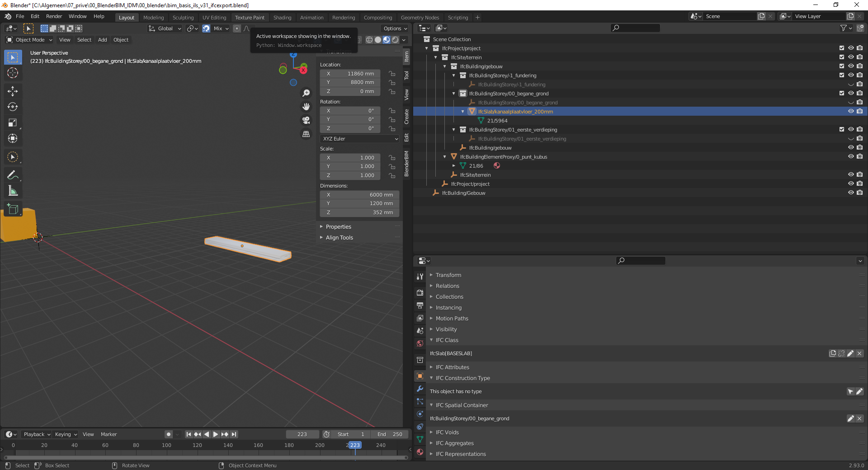Open the Options dropdown in viewport header
Screen dimensions: 868x470
pyautogui.click(x=395, y=28)
